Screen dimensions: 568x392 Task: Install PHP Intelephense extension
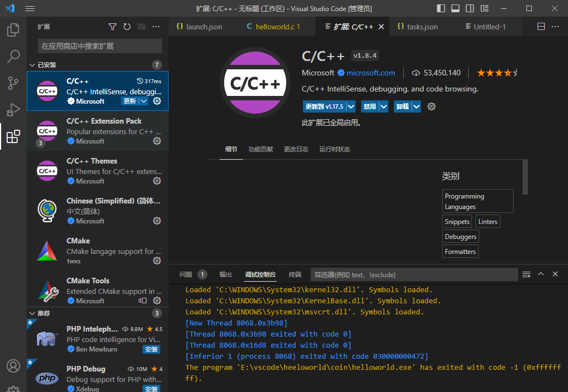tap(151, 349)
